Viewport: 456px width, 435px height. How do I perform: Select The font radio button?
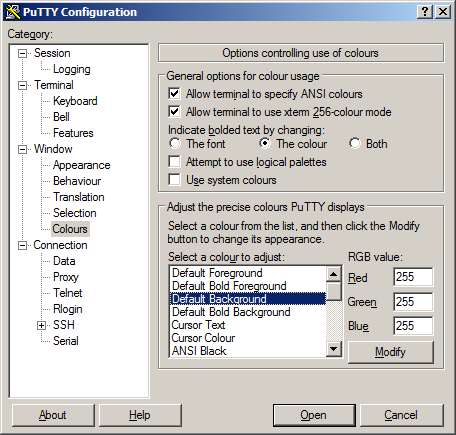pyautogui.click(x=175, y=144)
